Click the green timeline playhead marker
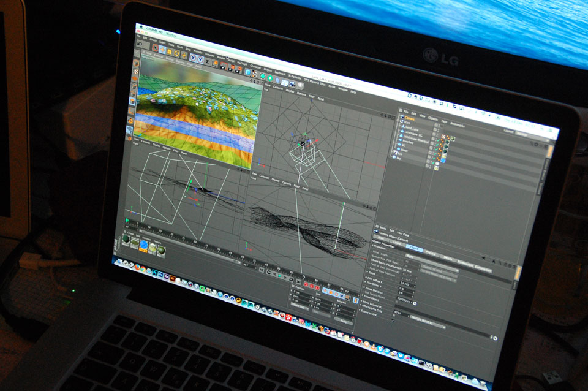The image size is (588, 391). pyautogui.click(x=127, y=220)
